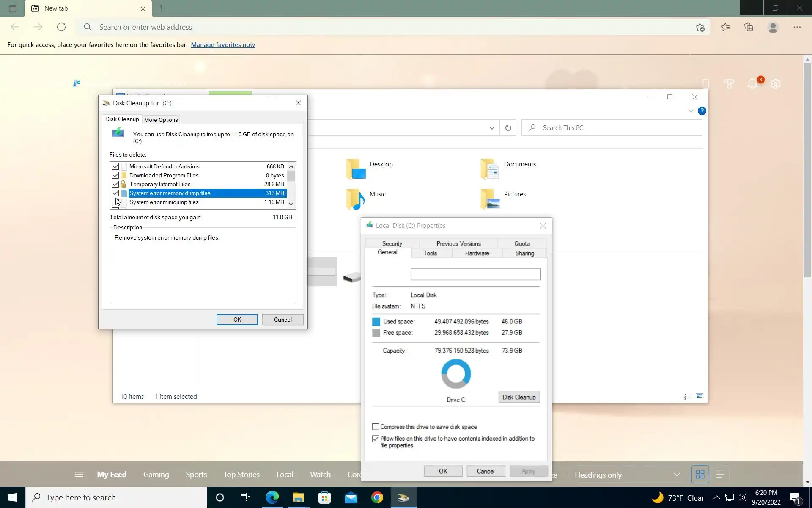Image resolution: width=812 pixels, height=508 pixels.
Task: Open Microsoft Store from the taskbar
Action: [x=324, y=497]
